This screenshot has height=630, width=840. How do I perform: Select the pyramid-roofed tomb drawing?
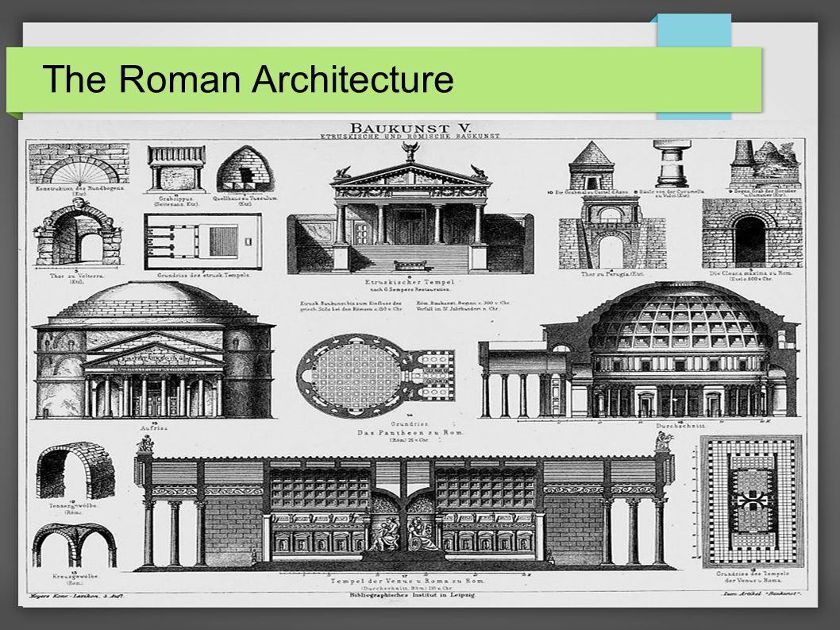592,165
